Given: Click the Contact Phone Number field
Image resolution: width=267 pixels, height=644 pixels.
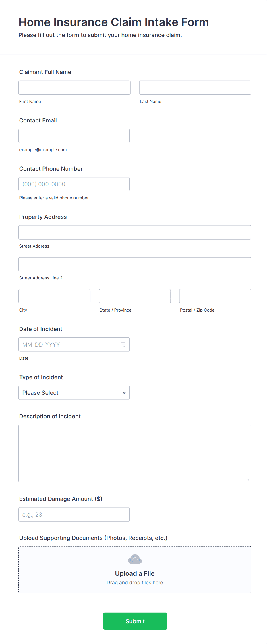Looking at the screenshot, I should tap(74, 184).
